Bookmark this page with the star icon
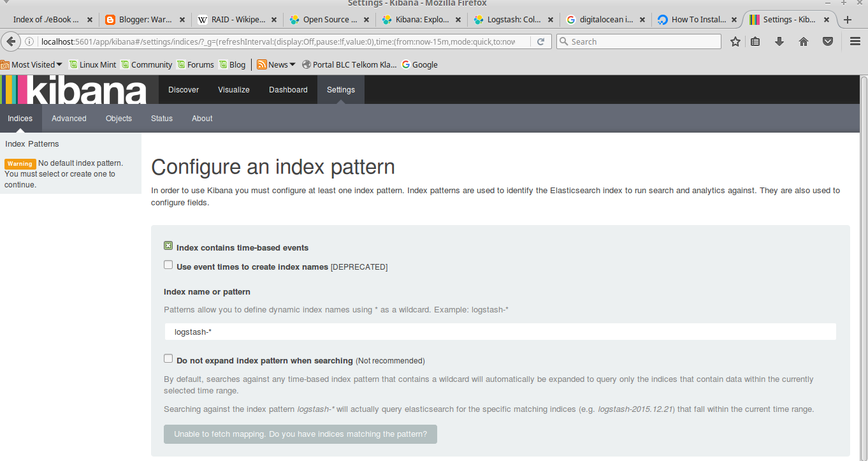868x461 pixels. click(x=735, y=41)
